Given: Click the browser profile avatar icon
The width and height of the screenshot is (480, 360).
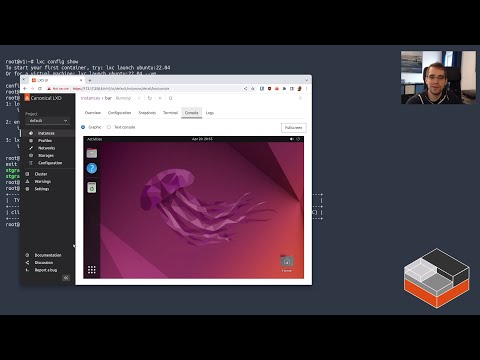Looking at the screenshot, I should coord(299,88).
